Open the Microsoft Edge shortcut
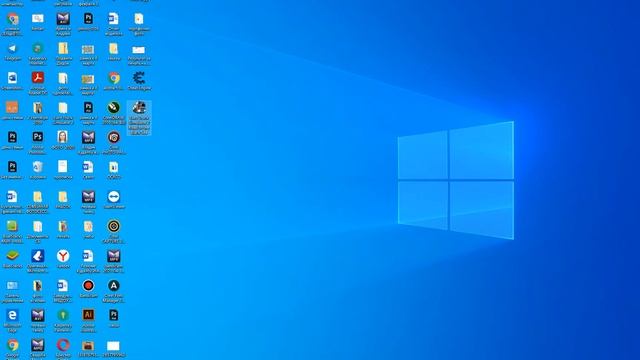Image resolution: width=640 pixels, height=360 pixels. (13, 315)
